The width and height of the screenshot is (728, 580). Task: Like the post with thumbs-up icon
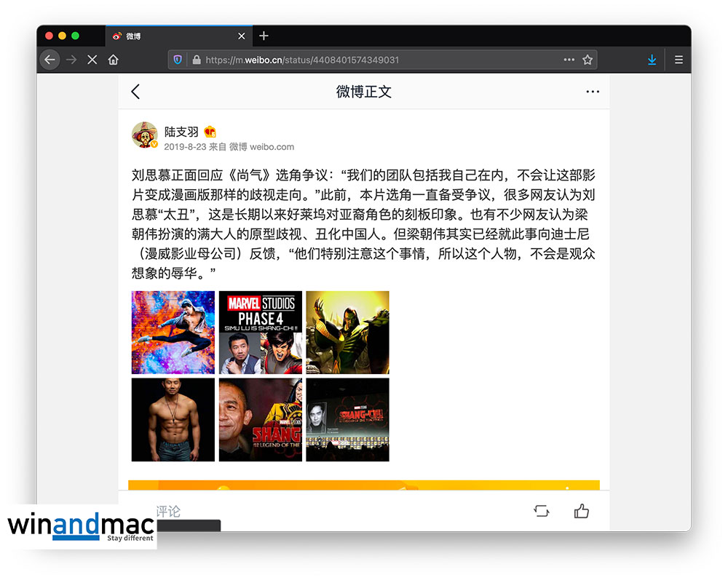click(x=581, y=511)
